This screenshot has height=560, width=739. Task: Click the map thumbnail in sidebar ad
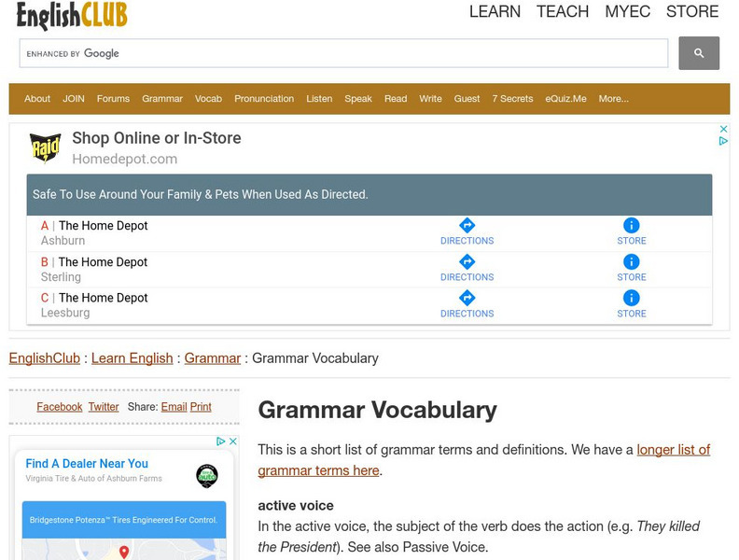pyautogui.click(x=124, y=549)
